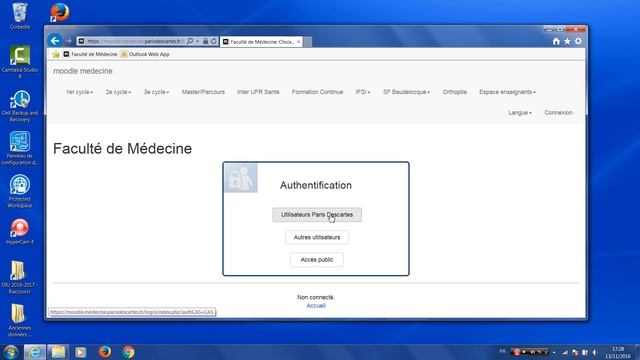The width and height of the screenshot is (640, 360).
Task: Open Favorites star icon in browser toolbar
Action: tap(567, 41)
